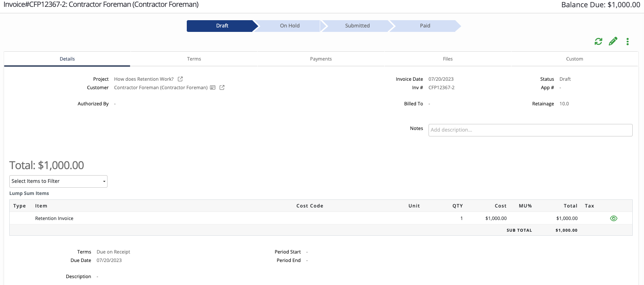The height and width of the screenshot is (285, 644).
Task: Click the Notes Add description field
Action: tap(530, 130)
